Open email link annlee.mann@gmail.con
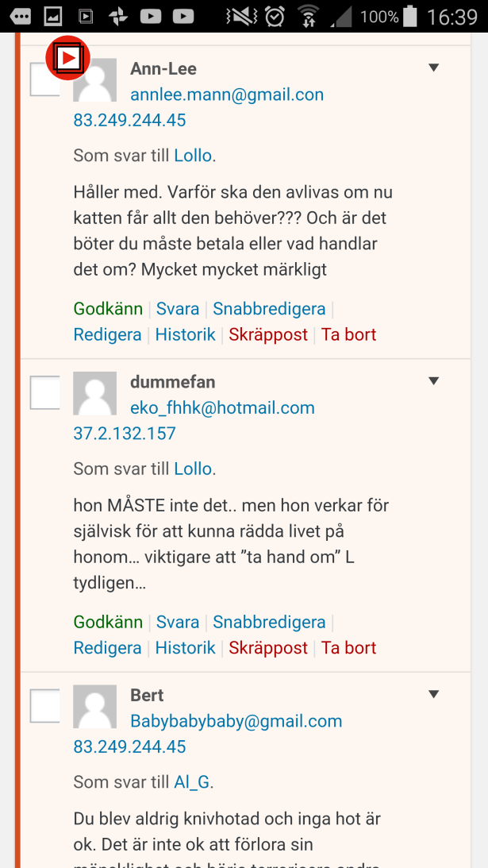The width and height of the screenshot is (488, 868). [x=227, y=95]
